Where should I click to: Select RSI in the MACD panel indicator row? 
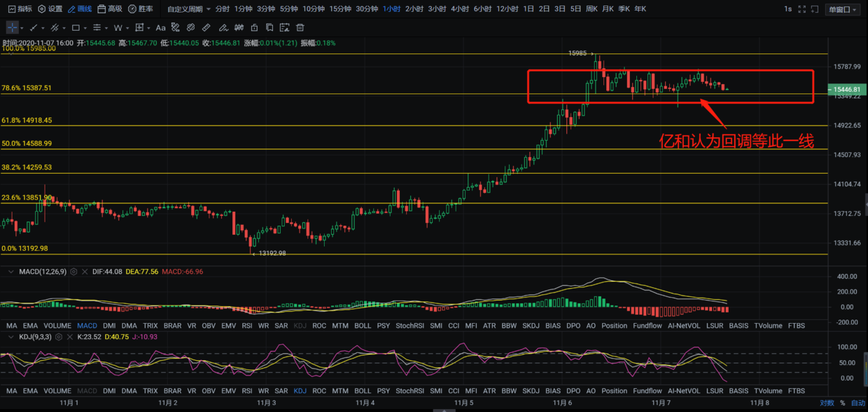(x=246, y=326)
